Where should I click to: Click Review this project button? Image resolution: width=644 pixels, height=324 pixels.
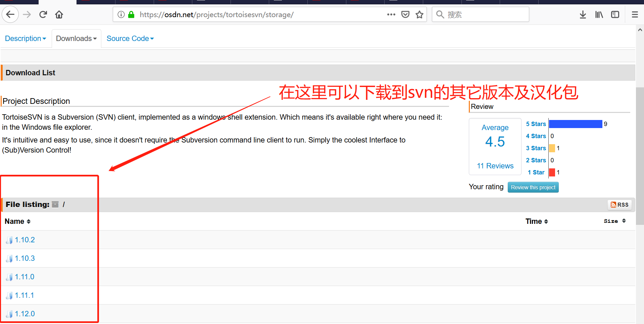[x=533, y=187]
